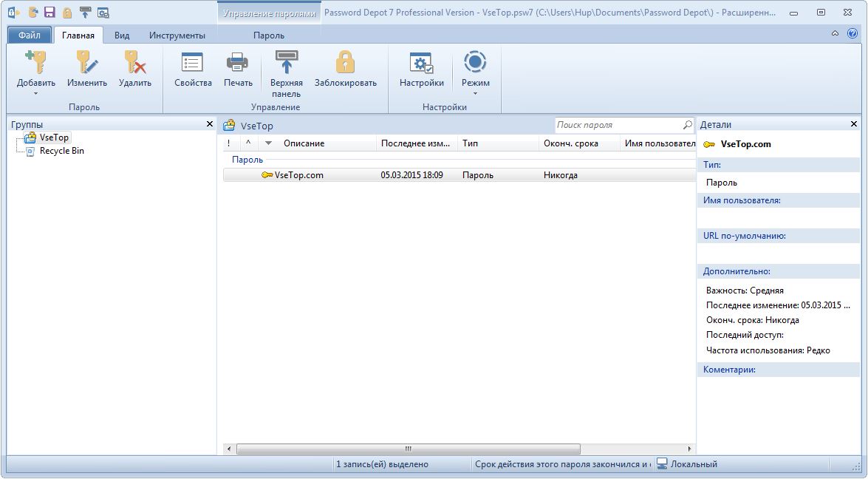This screenshot has width=868, height=479.
Task: Click the sort arrow column header left of Описание
Action: click(x=268, y=143)
